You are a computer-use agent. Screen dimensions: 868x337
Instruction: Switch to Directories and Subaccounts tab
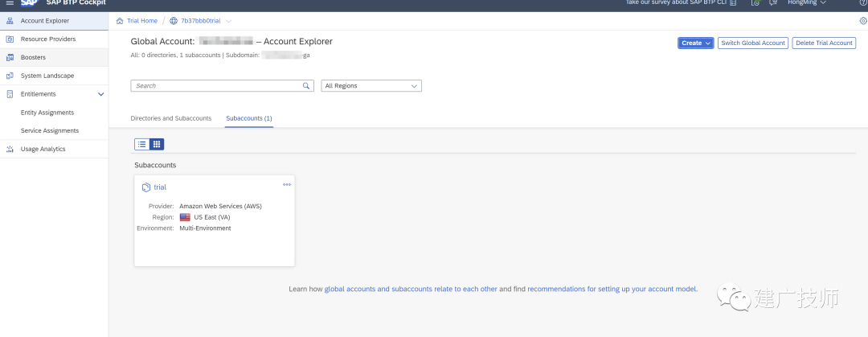coord(171,118)
